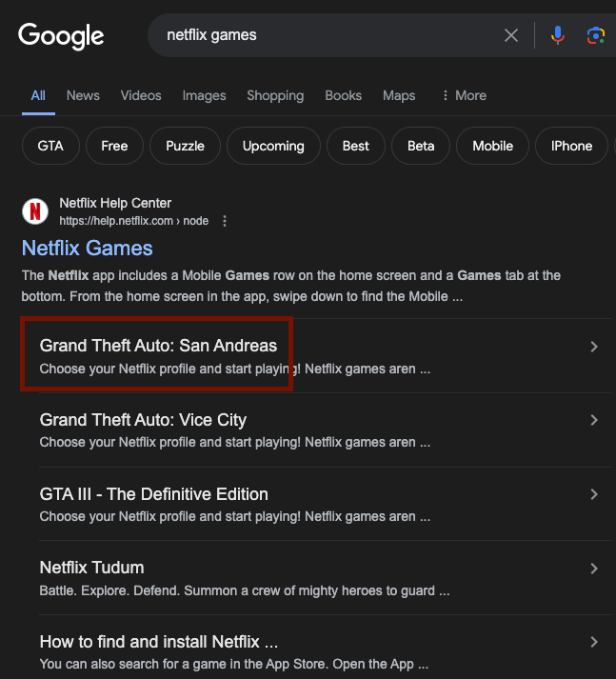Click the chevron on the GTA III row
Screen dimensions: 616x679
point(594,494)
